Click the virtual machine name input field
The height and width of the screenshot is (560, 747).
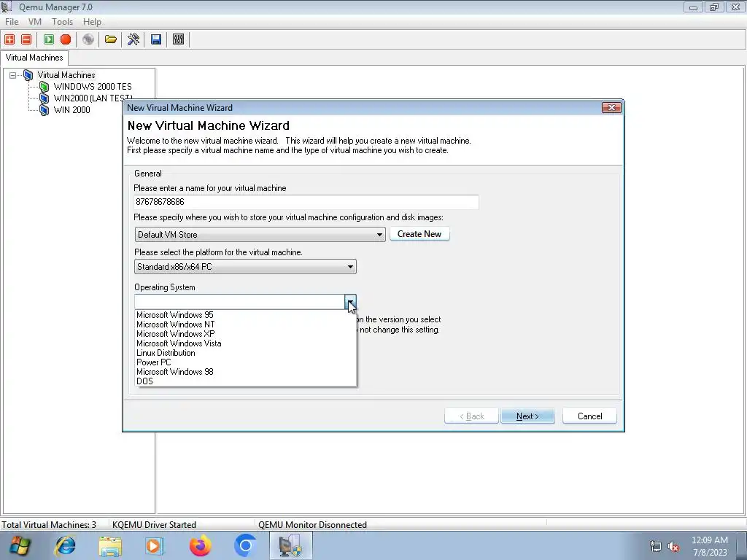click(x=306, y=202)
